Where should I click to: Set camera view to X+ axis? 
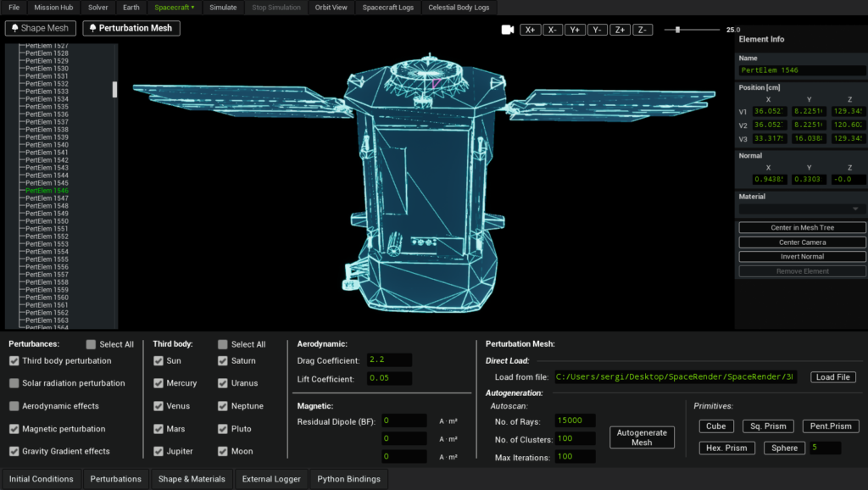click(x=531, y=30)
